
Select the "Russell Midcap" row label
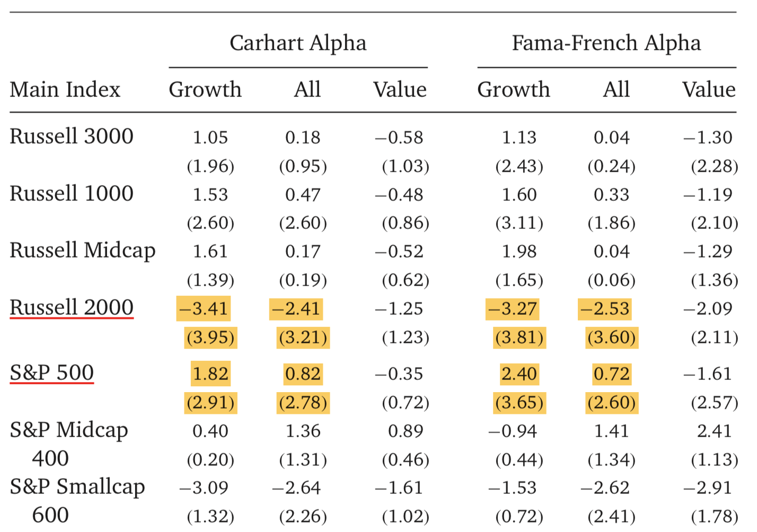83,251
